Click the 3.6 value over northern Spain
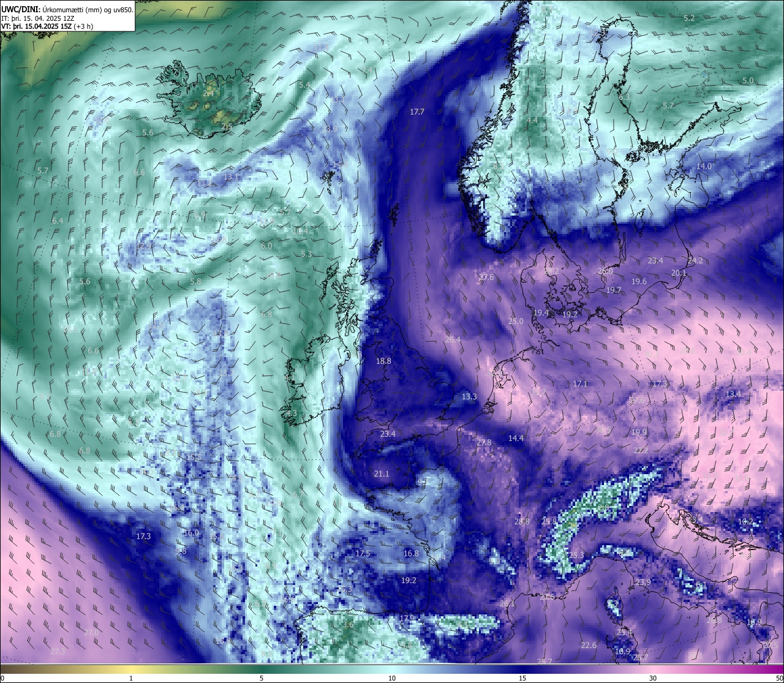 (348, 624)
